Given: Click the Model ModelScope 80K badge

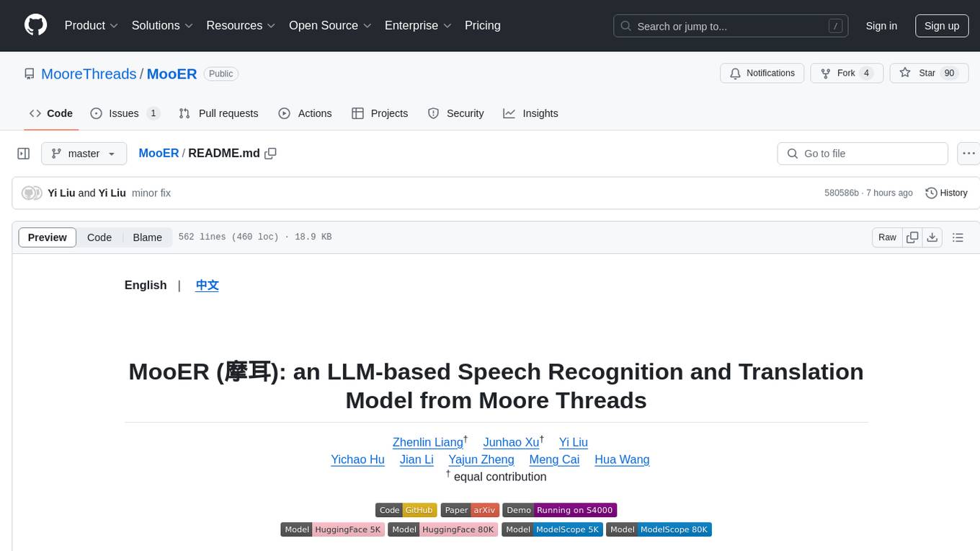Looking at the screenshot, I should pos(659,529).
